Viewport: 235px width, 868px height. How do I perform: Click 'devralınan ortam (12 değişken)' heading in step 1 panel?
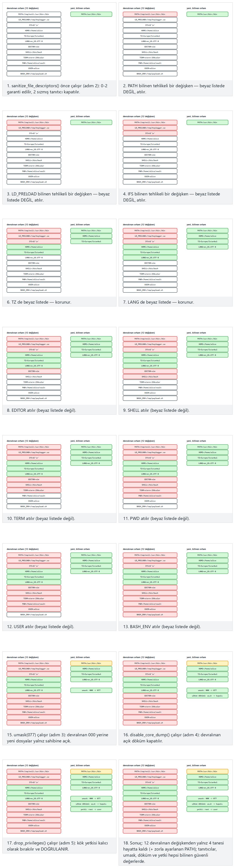23,8
